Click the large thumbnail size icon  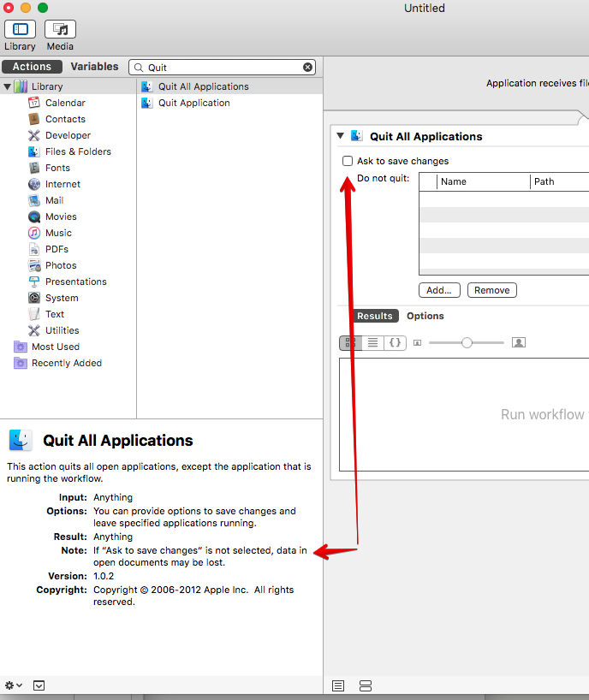click(x=519, y=342)
